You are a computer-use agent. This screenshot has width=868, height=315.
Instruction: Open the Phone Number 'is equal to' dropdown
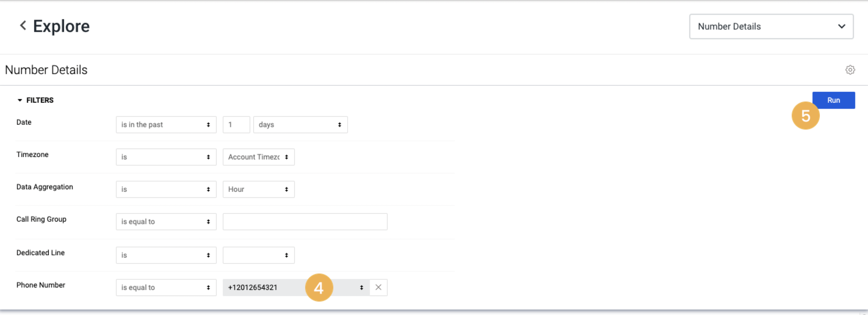point(166,287)
